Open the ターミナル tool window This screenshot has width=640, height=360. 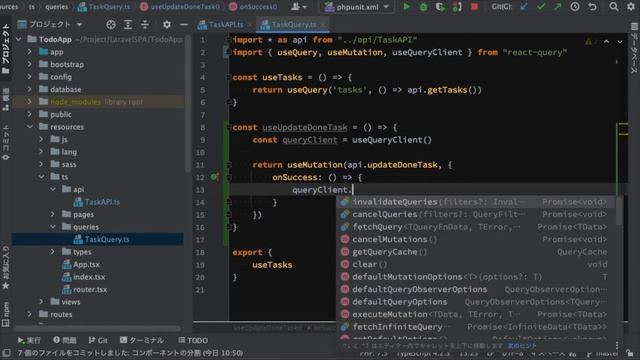(142, 340)
